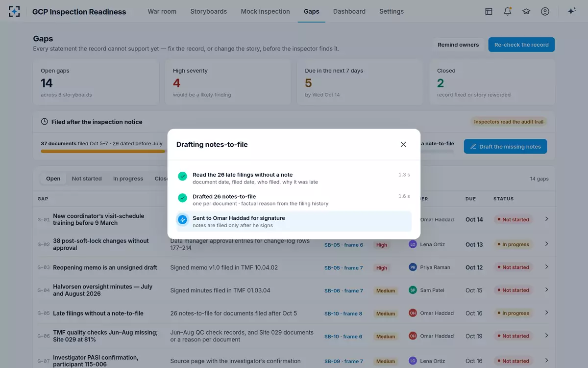This screenshot has height=368, width=588.
Task: Close the Drafting notes-to-file dialog
Action: click(403, 144)
